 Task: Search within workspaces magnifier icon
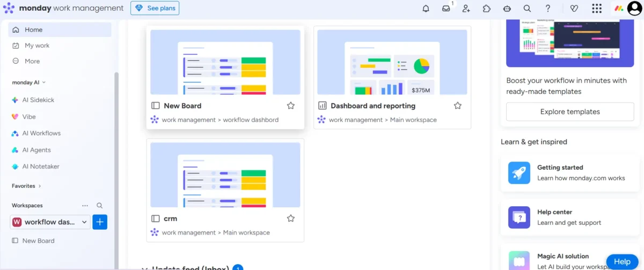(x=99, y=206)
